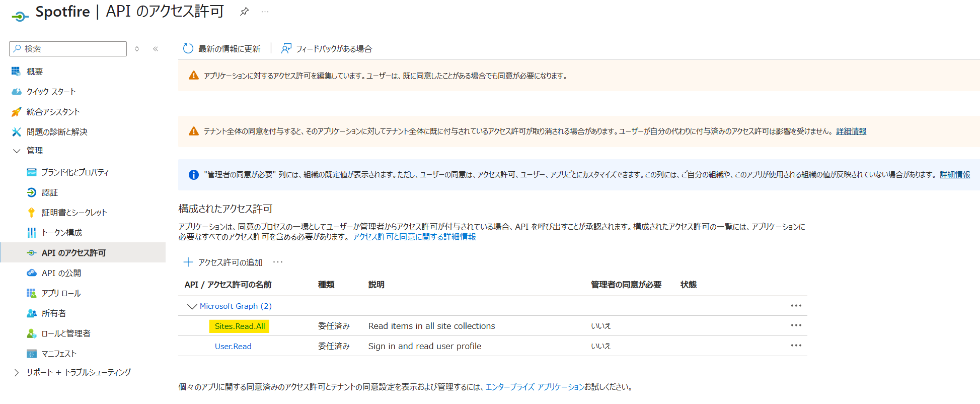Open the 統合アシスタント rocket icon

pos(16,111)
